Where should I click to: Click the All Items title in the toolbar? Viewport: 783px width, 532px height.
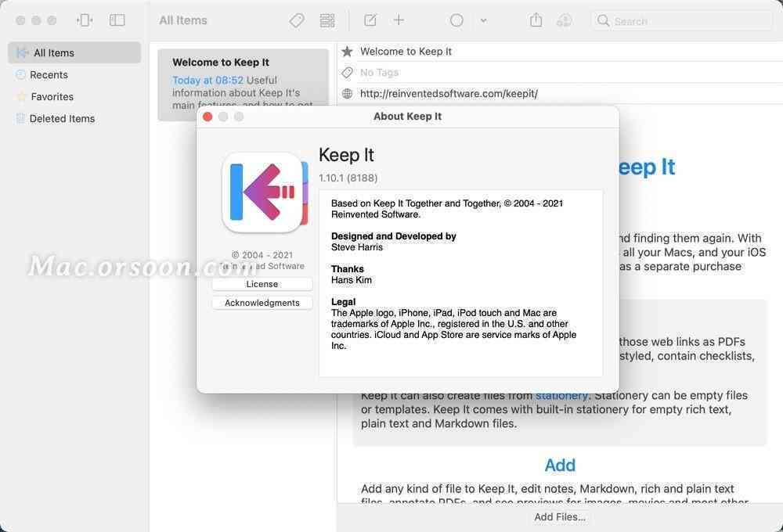tap(183, 20)
